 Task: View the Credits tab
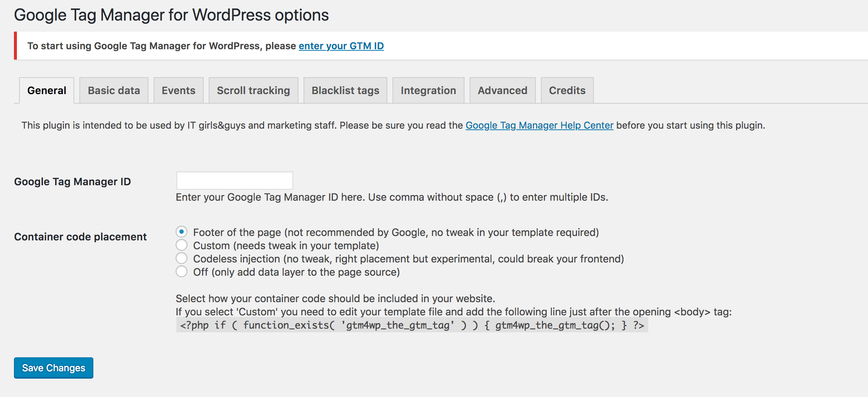[567, 90]
